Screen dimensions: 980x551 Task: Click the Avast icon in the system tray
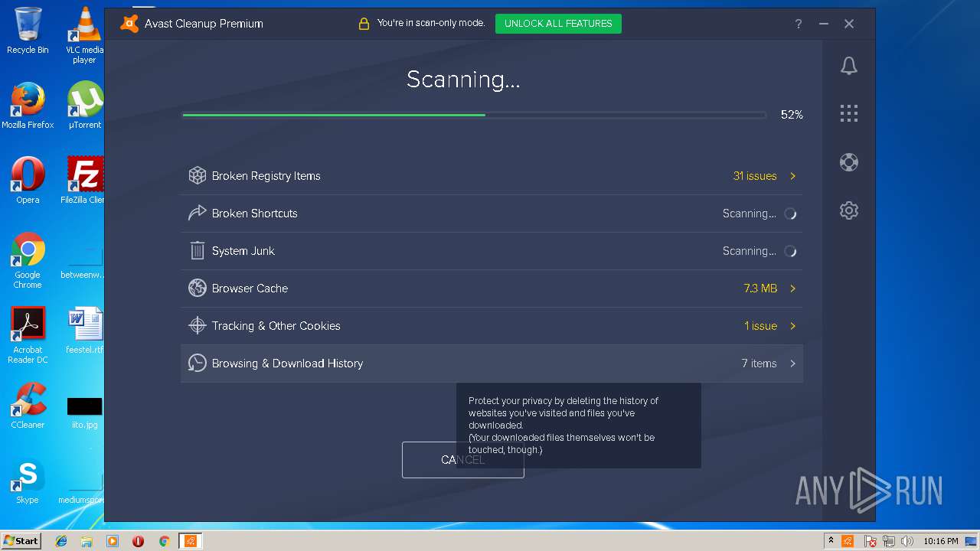point(848,541)
